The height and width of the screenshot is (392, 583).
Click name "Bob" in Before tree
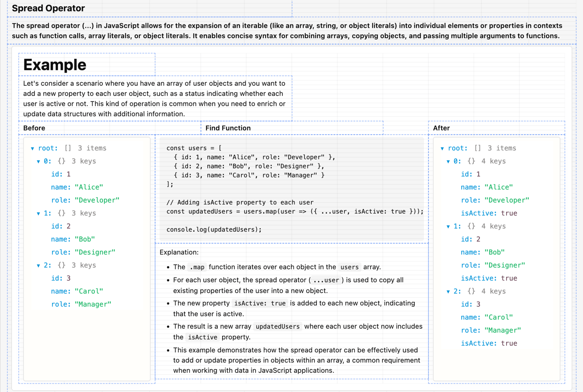[73, 239]
